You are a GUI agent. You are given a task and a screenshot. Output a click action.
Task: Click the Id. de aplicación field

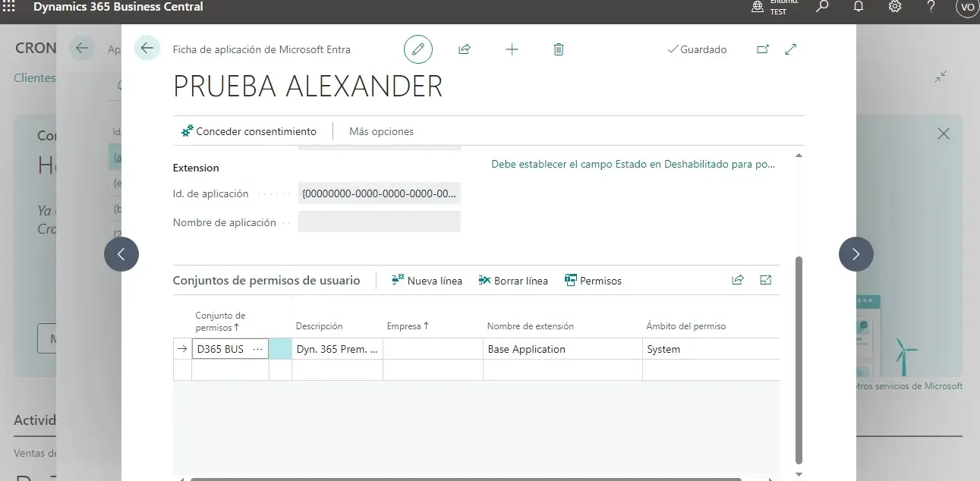[x=379, y=193]
